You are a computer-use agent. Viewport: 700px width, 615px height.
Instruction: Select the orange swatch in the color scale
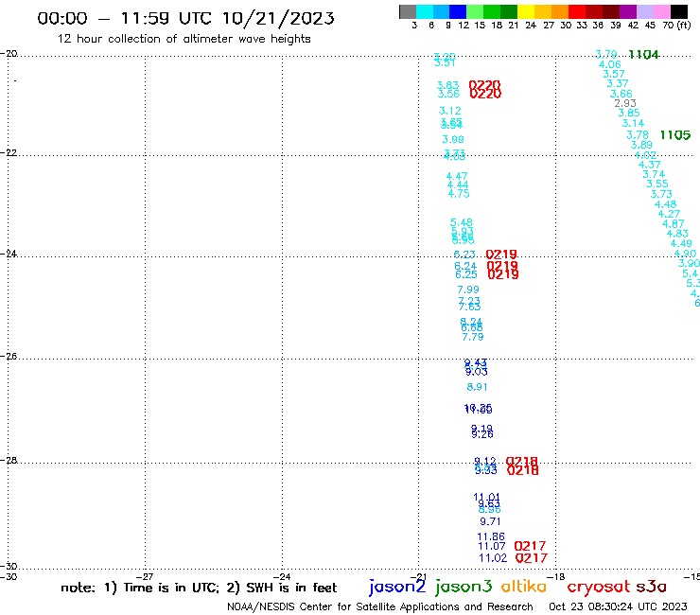560,11
